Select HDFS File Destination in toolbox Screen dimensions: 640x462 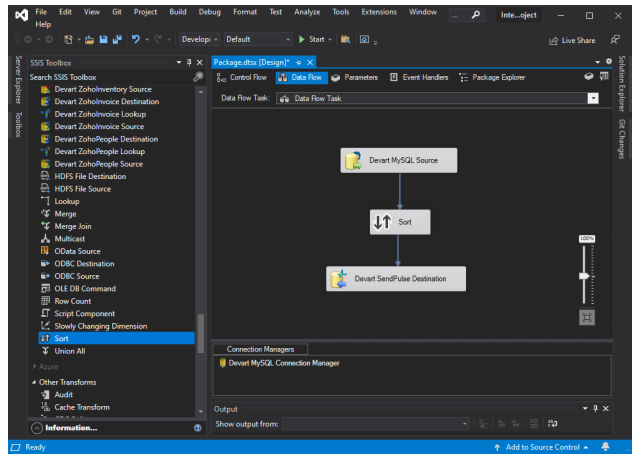pyautogui.click(x=90, y=176)
